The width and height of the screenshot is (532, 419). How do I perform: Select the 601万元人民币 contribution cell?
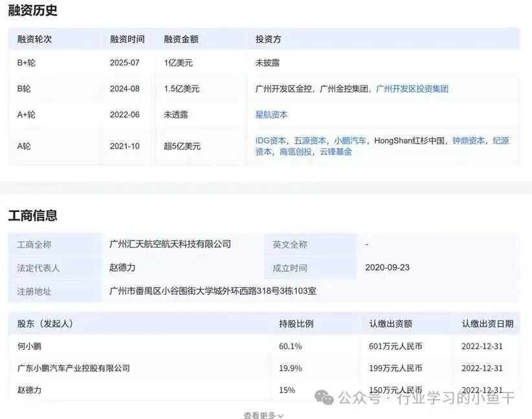[395, 346]
